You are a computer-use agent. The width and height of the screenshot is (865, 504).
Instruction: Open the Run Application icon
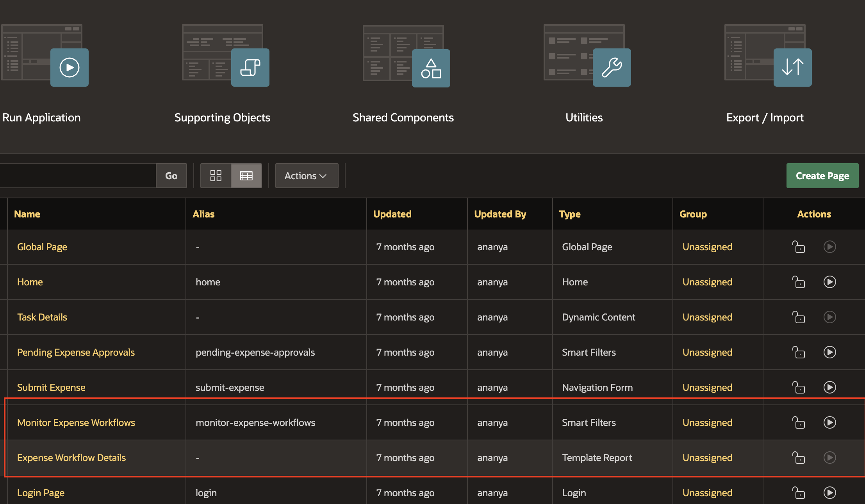[70, 67]
